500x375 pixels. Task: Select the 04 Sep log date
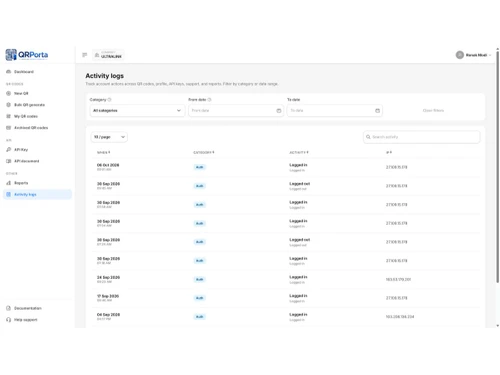[108, 315]
